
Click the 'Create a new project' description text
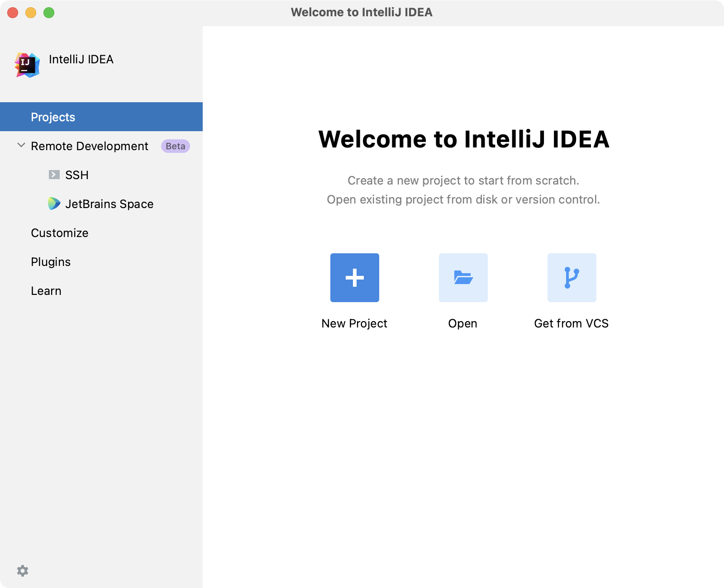point(463,180)
